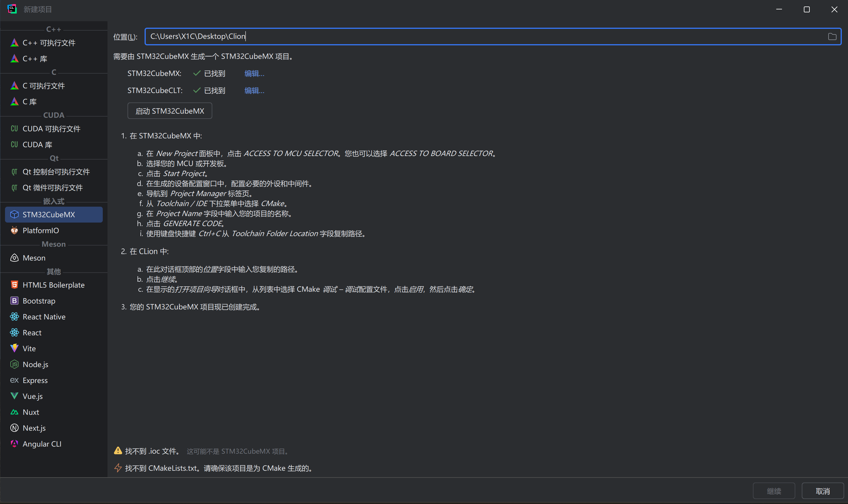Browse for folder in location field

[x=832, y=37]
